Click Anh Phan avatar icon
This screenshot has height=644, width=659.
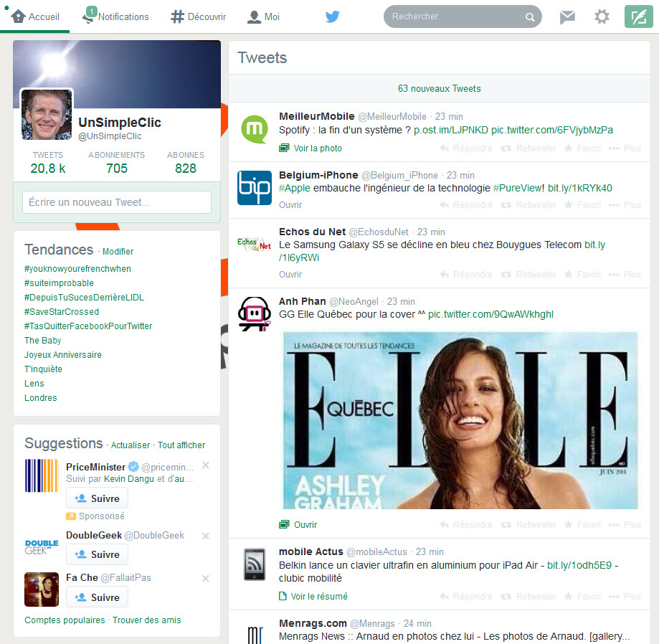pos(255,313)
